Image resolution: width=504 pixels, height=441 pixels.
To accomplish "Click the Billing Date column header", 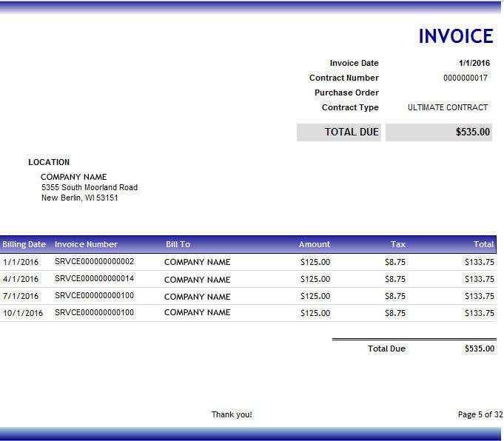I will tap(24, 244).
